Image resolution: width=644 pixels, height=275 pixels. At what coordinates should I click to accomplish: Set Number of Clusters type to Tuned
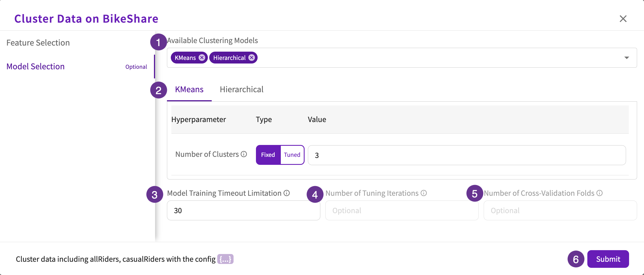tap(292, 155)
